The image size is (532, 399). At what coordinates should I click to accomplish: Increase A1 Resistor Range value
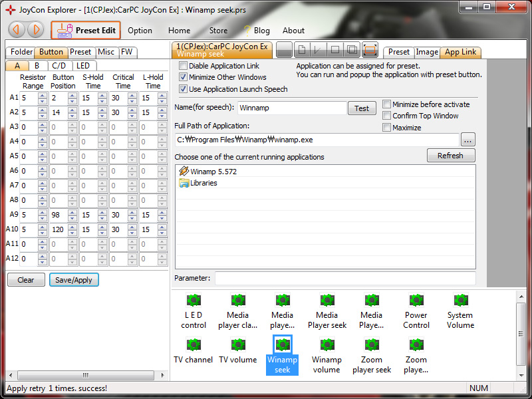pyautogui.click(x=43, y=95)
